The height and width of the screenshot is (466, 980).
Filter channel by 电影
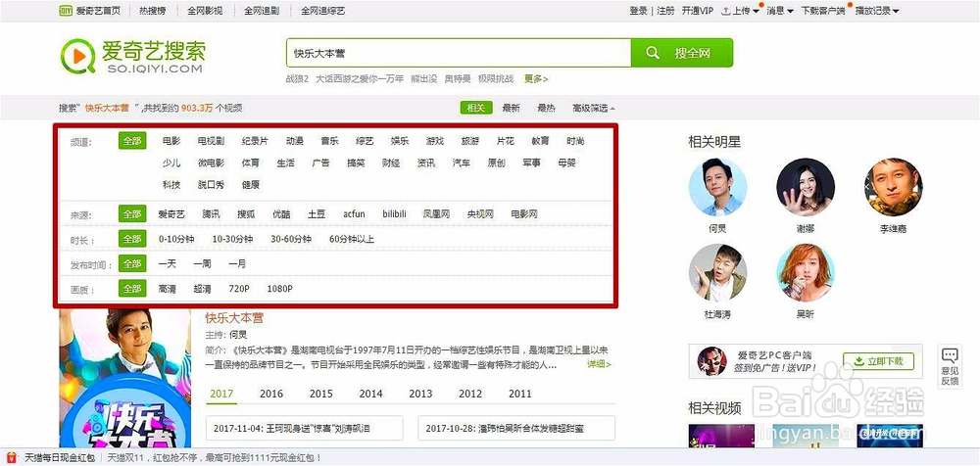pyautogui.click(x=171, y=141)
